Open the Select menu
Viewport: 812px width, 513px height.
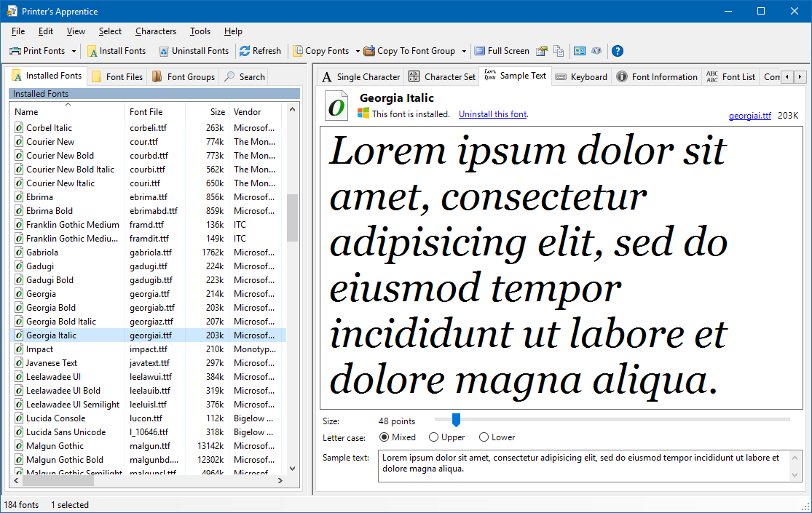click(x=110, y=31)
